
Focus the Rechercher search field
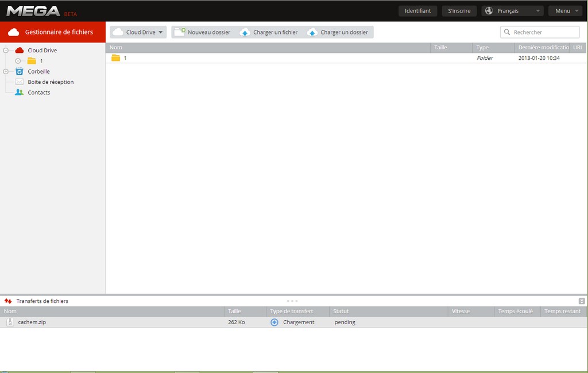coord(540,32)
